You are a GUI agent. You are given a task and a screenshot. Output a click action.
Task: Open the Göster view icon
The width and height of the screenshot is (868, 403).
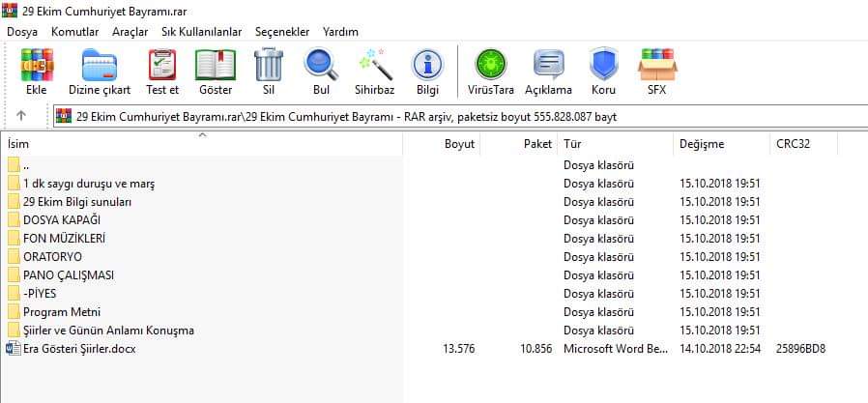coord(215,72)
